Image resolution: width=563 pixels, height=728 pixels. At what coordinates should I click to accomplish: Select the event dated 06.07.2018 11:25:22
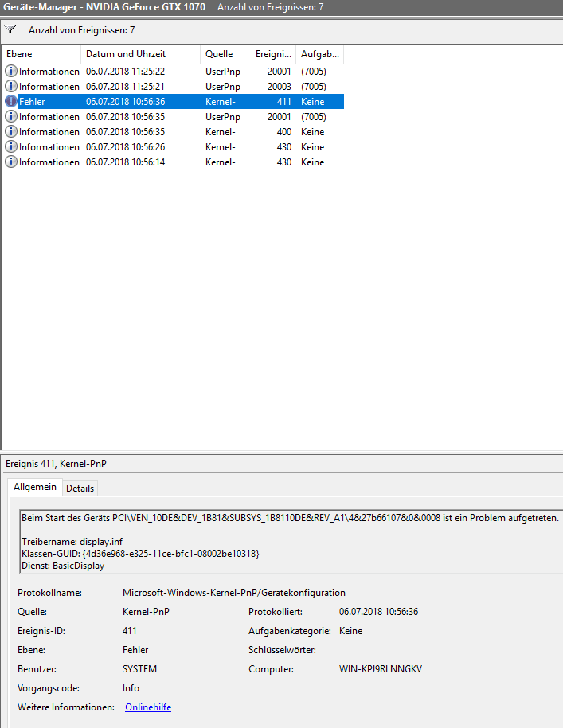174,71
